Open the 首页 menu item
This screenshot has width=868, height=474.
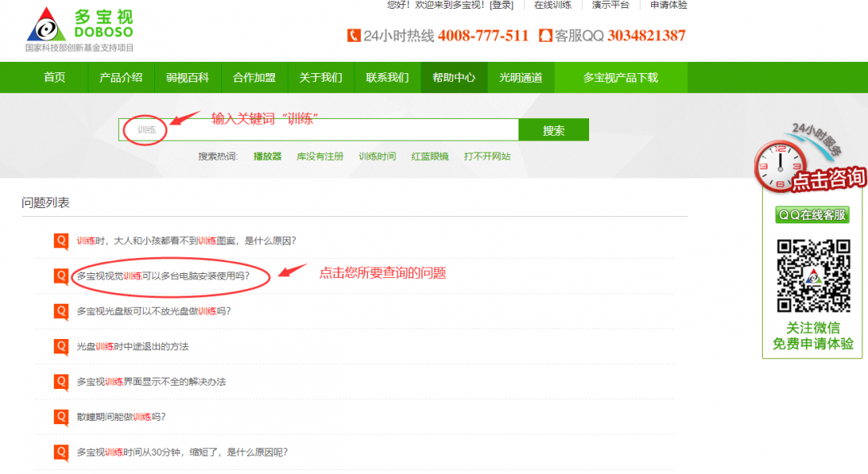(x=55, y=77)
